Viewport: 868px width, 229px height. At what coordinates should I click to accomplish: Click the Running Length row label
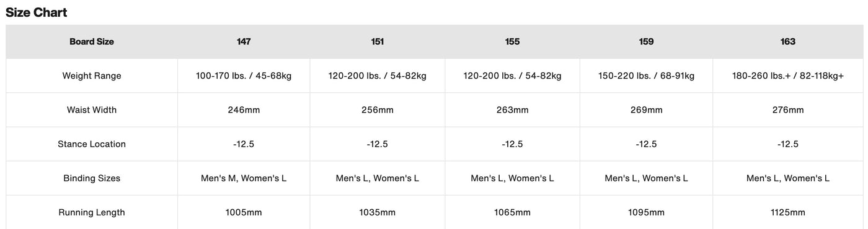[92, 212]
